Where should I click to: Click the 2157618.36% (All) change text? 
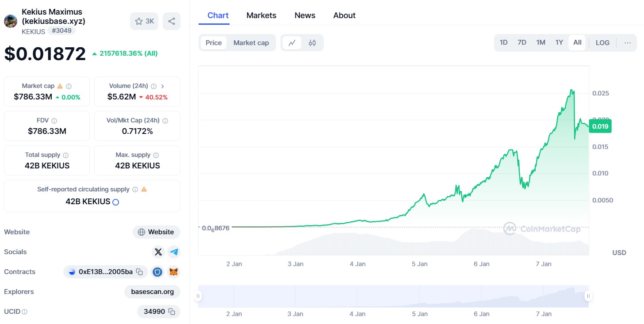(128, 53)
